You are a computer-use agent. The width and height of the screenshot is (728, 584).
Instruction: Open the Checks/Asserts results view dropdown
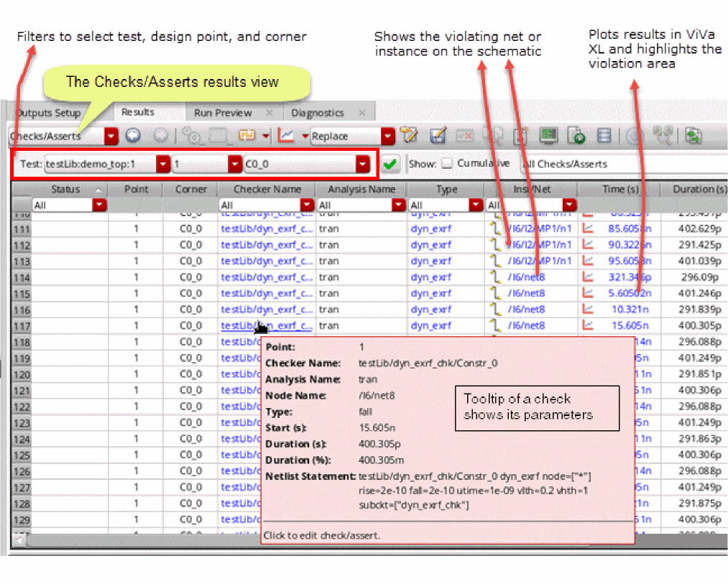111,136
